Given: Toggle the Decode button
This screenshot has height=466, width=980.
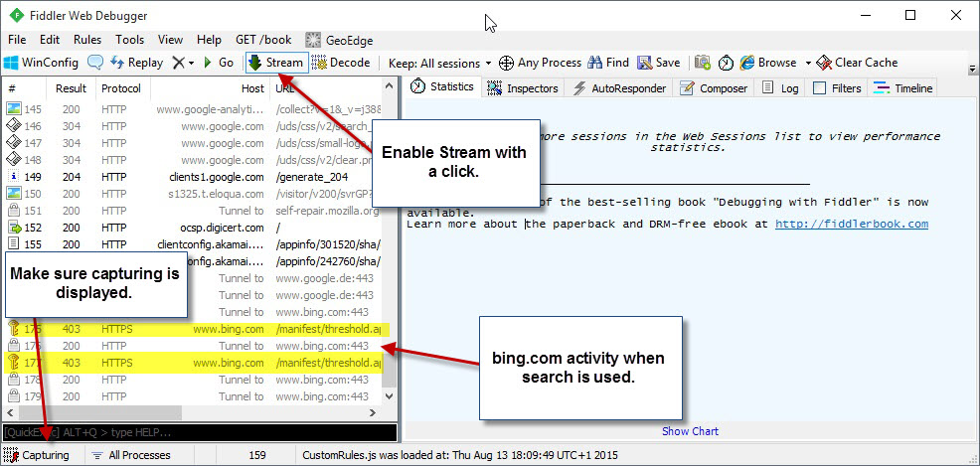Looking at the screenshot, I should click(x=341, y=63).
